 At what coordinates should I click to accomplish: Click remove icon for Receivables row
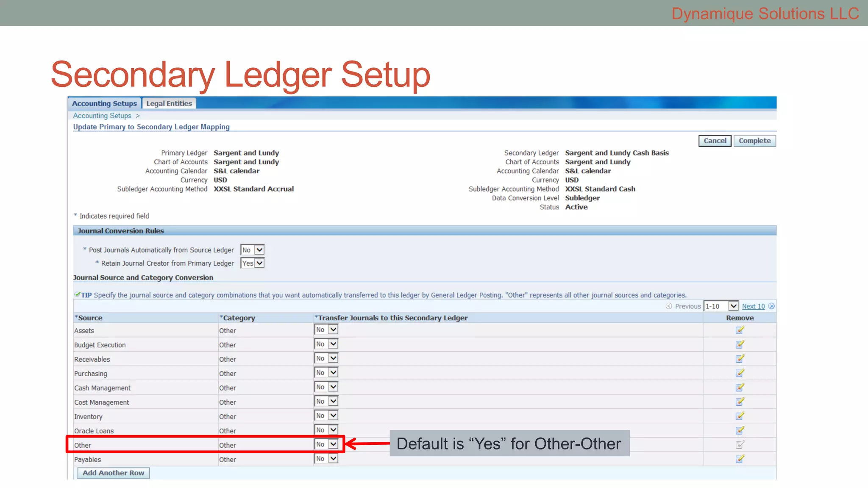740,359
